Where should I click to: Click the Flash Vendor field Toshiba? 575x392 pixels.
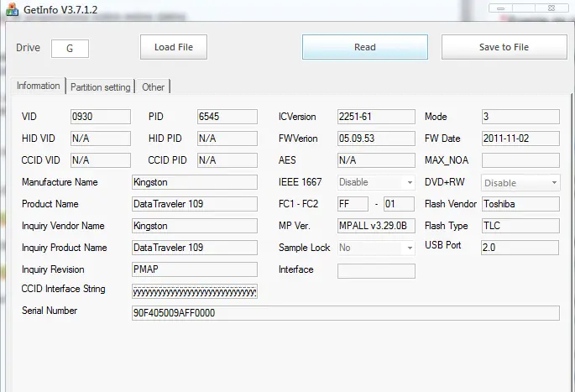(520, 204)
